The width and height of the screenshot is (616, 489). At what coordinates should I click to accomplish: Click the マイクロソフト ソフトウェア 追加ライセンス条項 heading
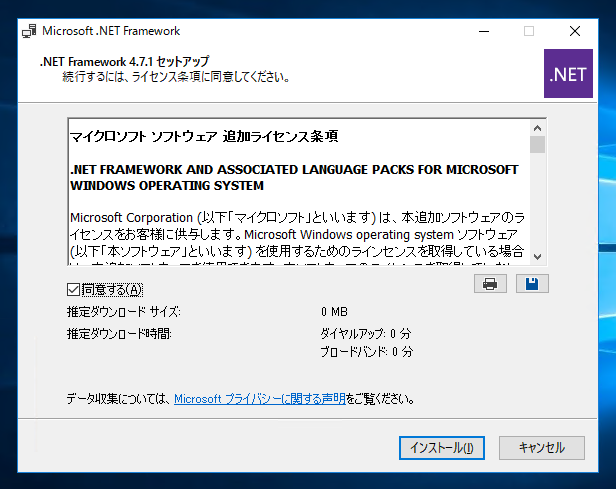204,137
